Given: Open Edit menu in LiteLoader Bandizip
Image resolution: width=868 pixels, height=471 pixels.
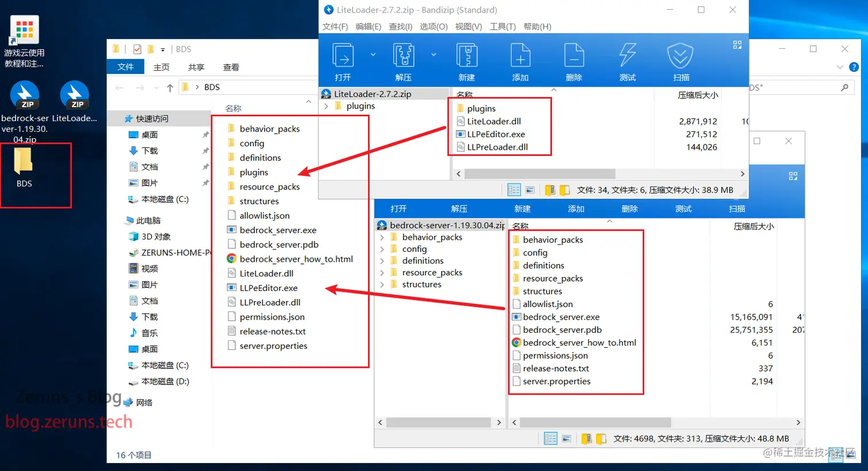Looking at the screenshot, I should pos(369,26).
